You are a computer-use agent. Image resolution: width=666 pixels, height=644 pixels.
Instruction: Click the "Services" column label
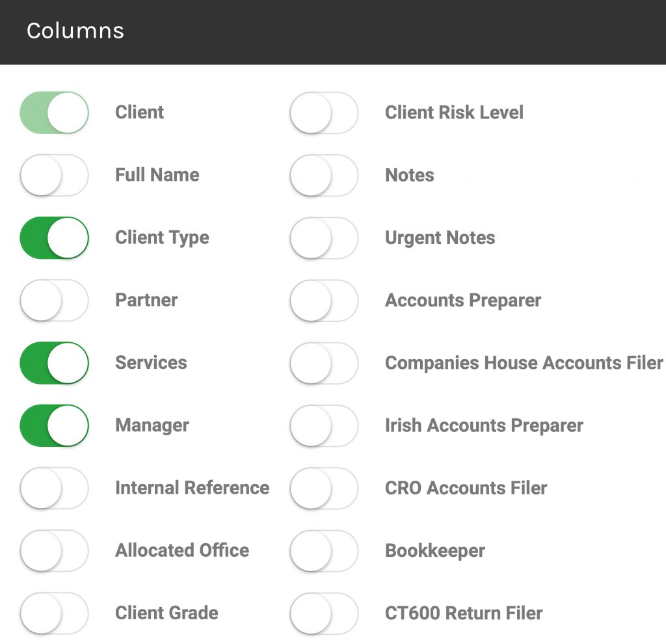tap(151, 362)
